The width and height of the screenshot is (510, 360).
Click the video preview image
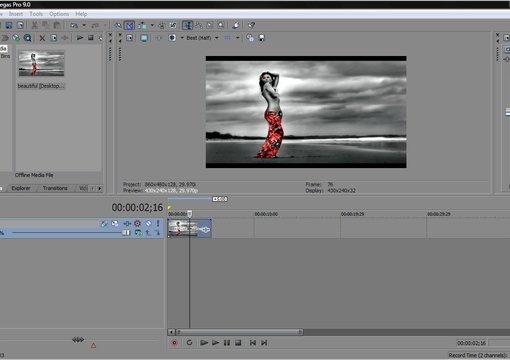[306, 112]
